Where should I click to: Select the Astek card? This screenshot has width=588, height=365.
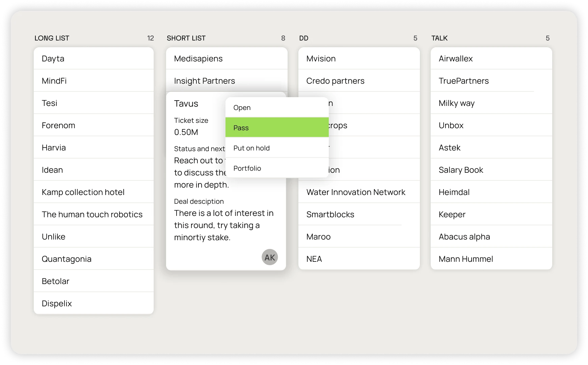pos(491,147)
